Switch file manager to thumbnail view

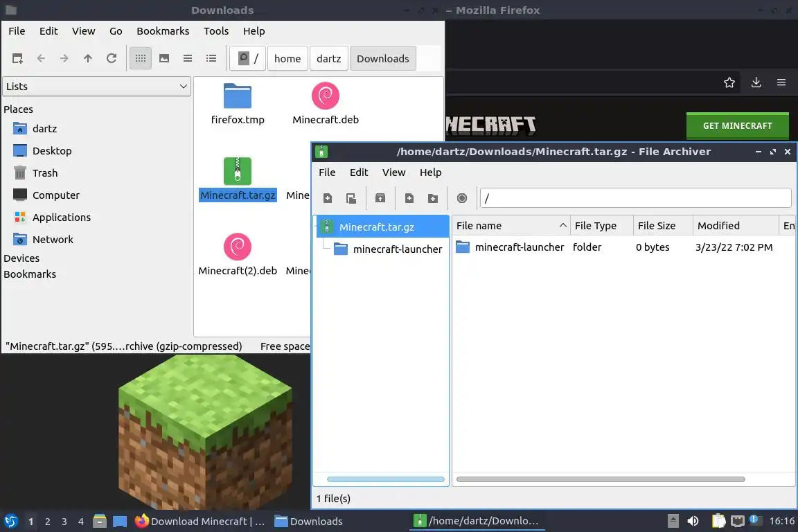(x=164, y=58)
